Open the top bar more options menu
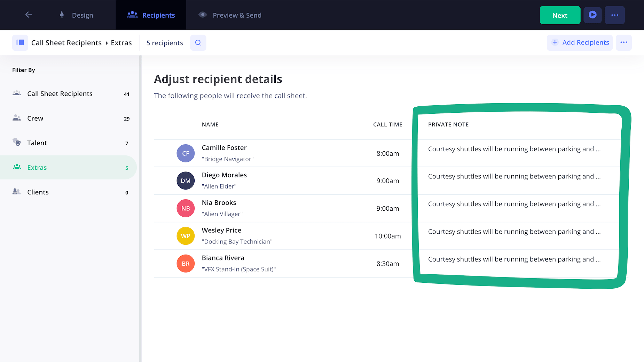 click(614, 15)
